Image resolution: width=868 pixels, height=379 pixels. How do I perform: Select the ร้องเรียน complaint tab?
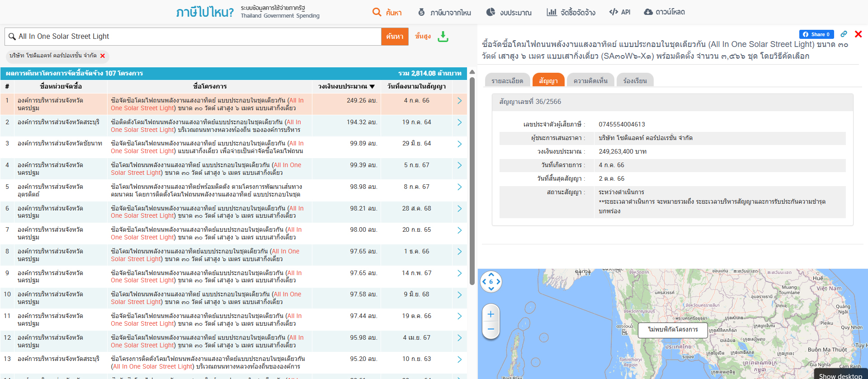click(635, 81)
